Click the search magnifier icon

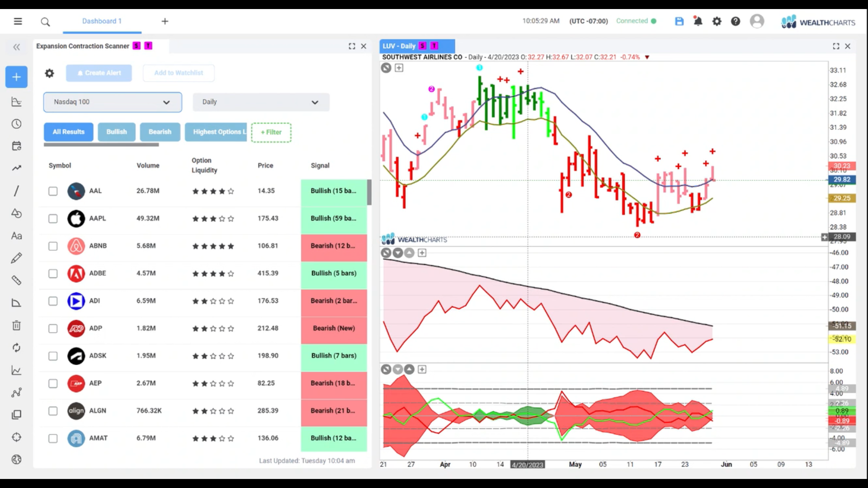[45, 22]
